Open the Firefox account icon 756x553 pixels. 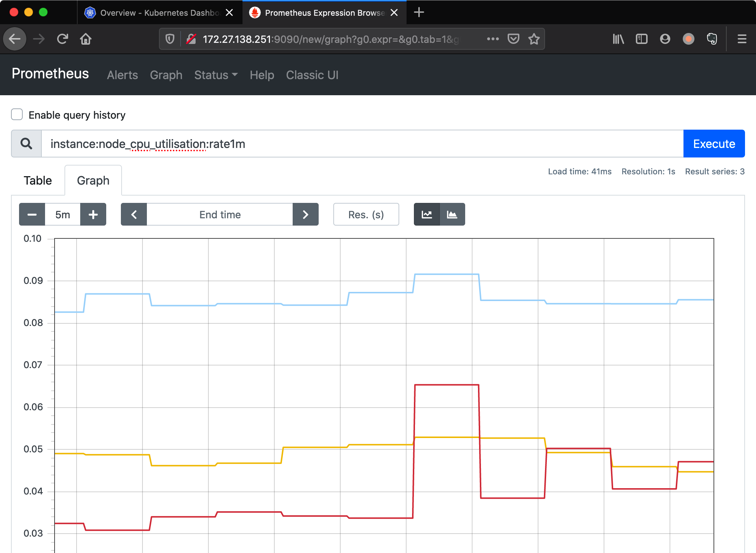pos(665,39)
